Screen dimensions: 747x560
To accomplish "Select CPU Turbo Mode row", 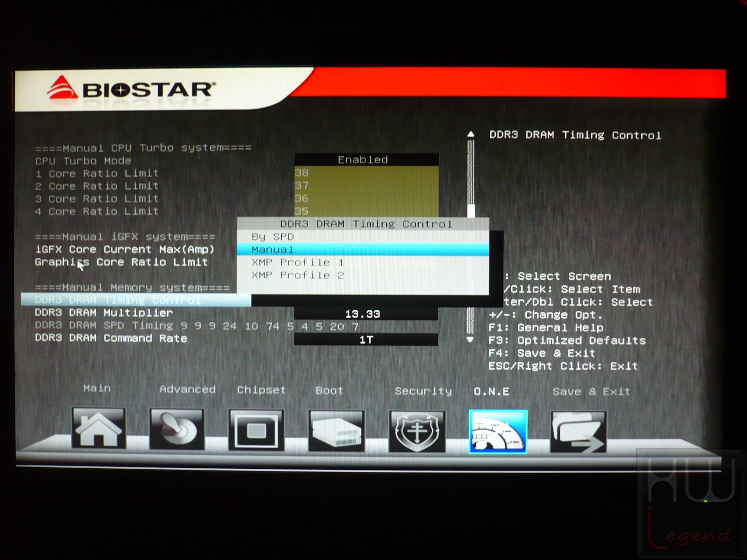I will (x=83, y=161).
